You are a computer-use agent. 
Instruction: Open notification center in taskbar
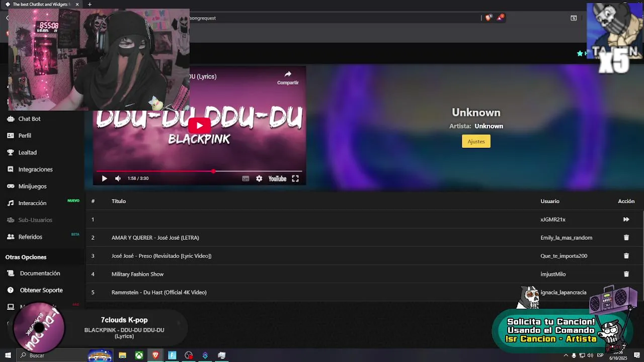pyautogui.click(x=636, y=355)
